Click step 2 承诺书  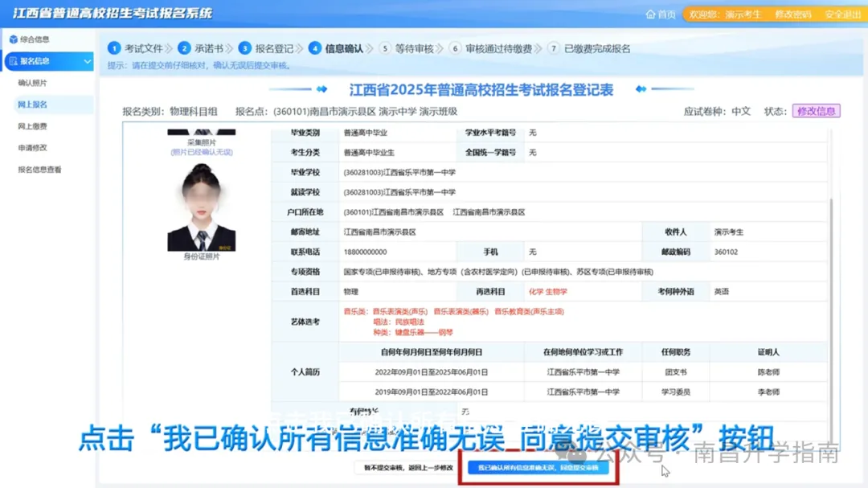(x=201, y=49)
